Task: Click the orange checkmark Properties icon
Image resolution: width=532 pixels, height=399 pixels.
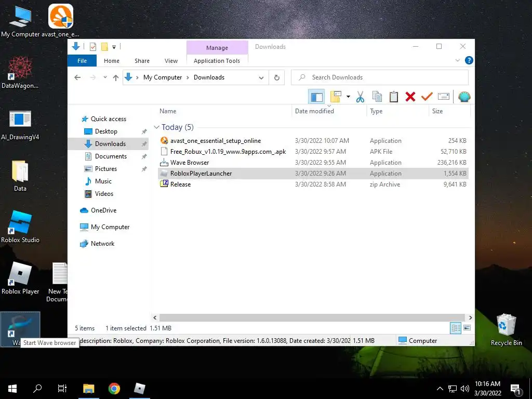Action: (427, 97)
